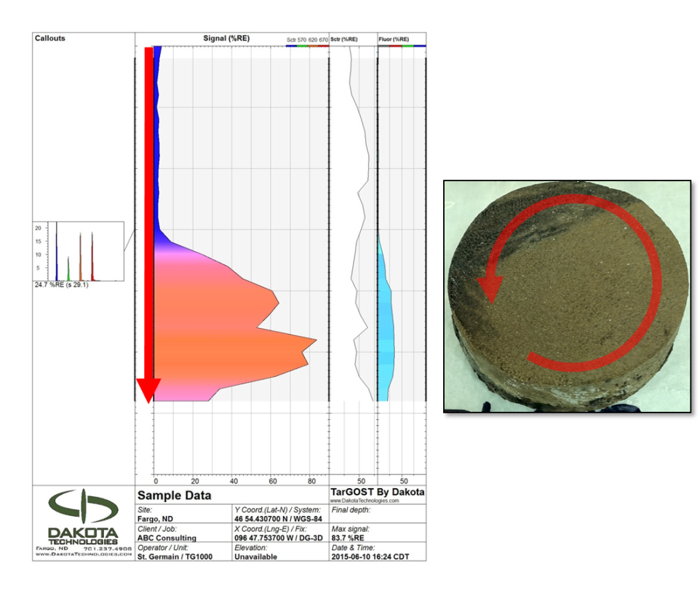Open the waveform callout thumbnail chart
Screen dimensions: 700x593
[79, 251]
